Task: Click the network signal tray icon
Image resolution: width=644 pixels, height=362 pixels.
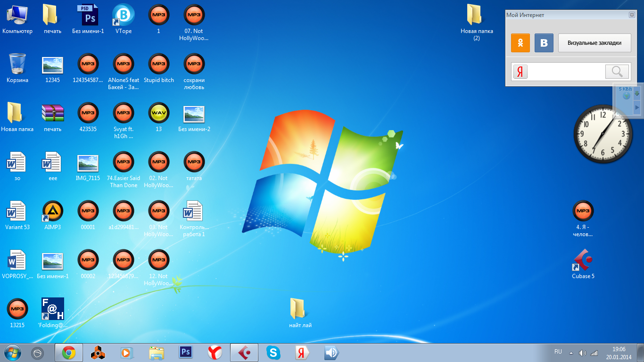Action: pyautogui.click(x=594, y=353)
